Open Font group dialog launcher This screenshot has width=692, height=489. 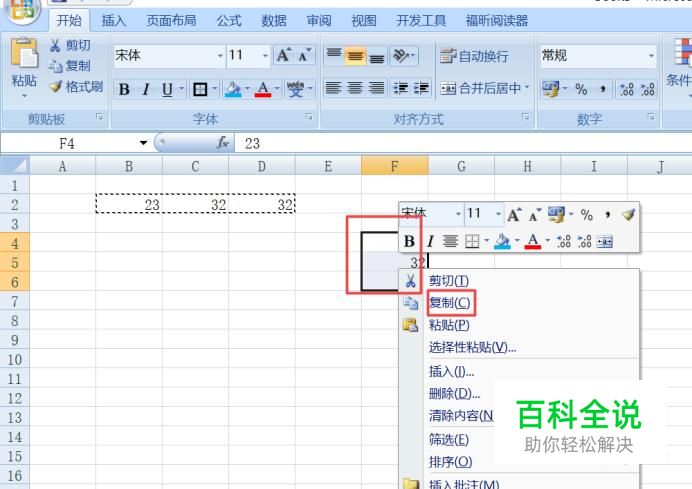pyautogui.click(x=309, y=117)
